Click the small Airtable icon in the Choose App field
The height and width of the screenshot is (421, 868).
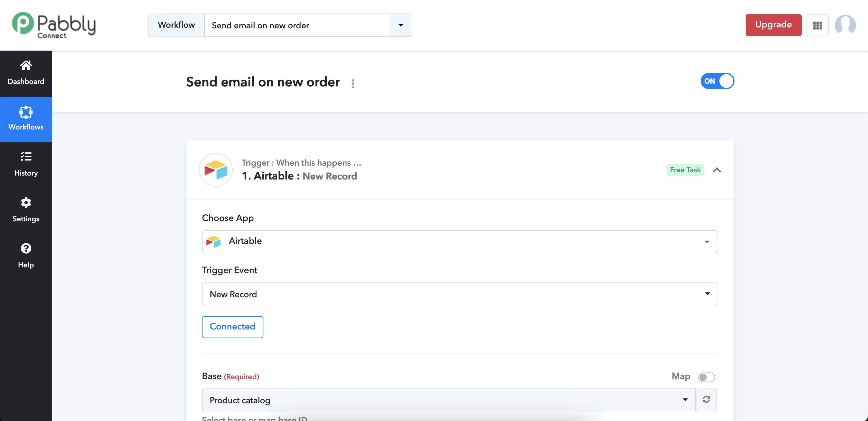(213, 242)
